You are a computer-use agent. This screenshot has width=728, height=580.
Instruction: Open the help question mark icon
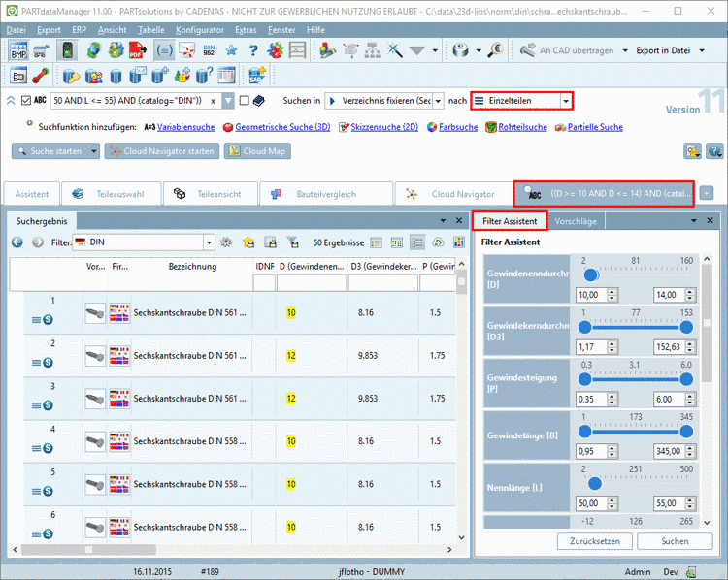point(253,50)
